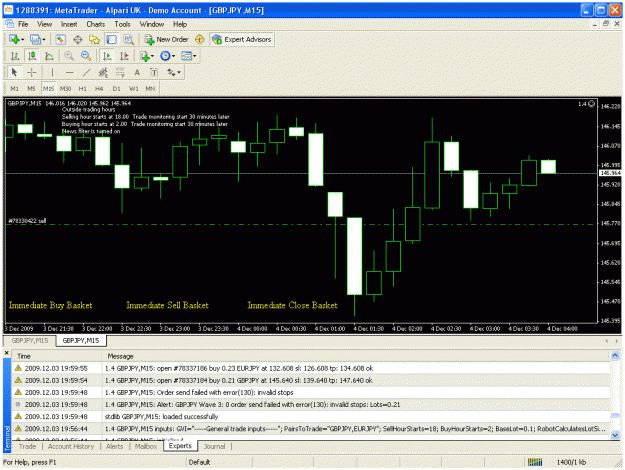This screenshot has height=470, width=625.
Task: Open the Templates icon
Action: pyautogui.click(x=186, y=56)
